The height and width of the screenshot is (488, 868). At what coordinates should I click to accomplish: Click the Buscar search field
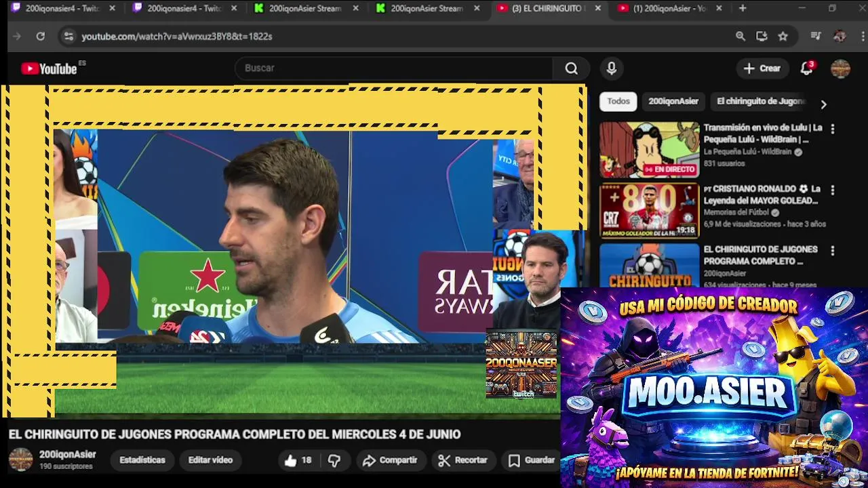tap(395, 68)
